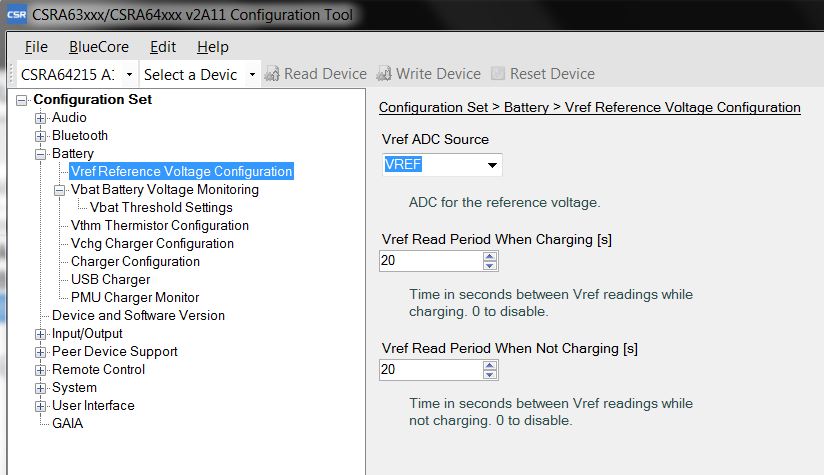This screenshot has width=824, height=475.
Task: Select Vthm Thermistor Configuration tree item
Action: (159, 225)
